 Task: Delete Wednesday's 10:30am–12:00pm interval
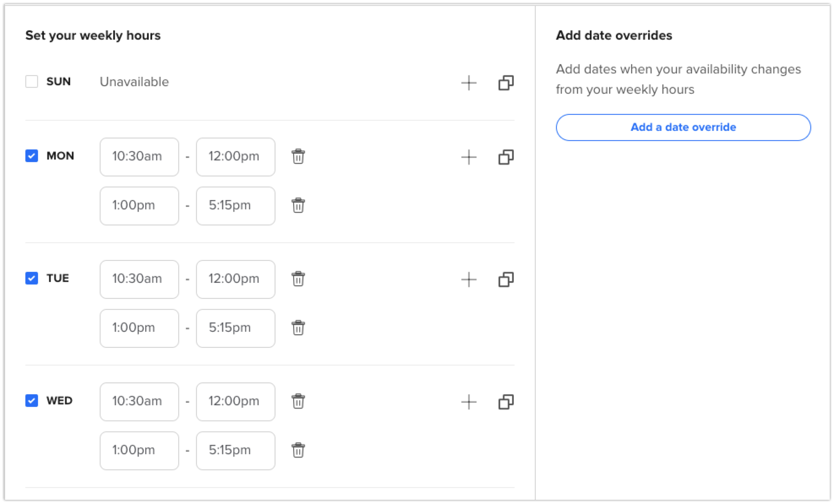(x=298, y=401)
